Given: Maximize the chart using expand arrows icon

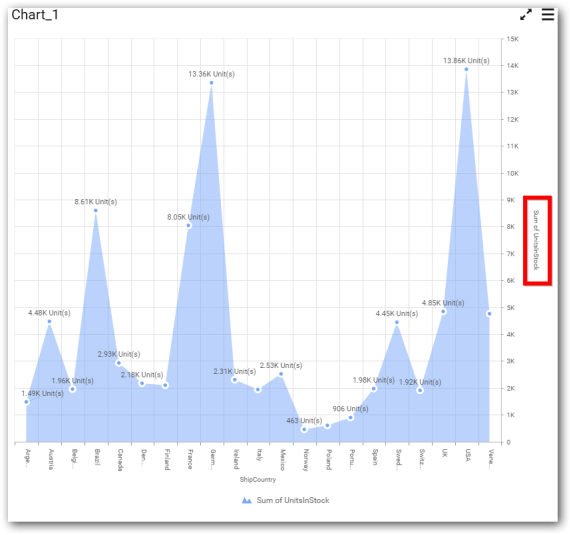Looking at the screenshot, I should [526, 15].
